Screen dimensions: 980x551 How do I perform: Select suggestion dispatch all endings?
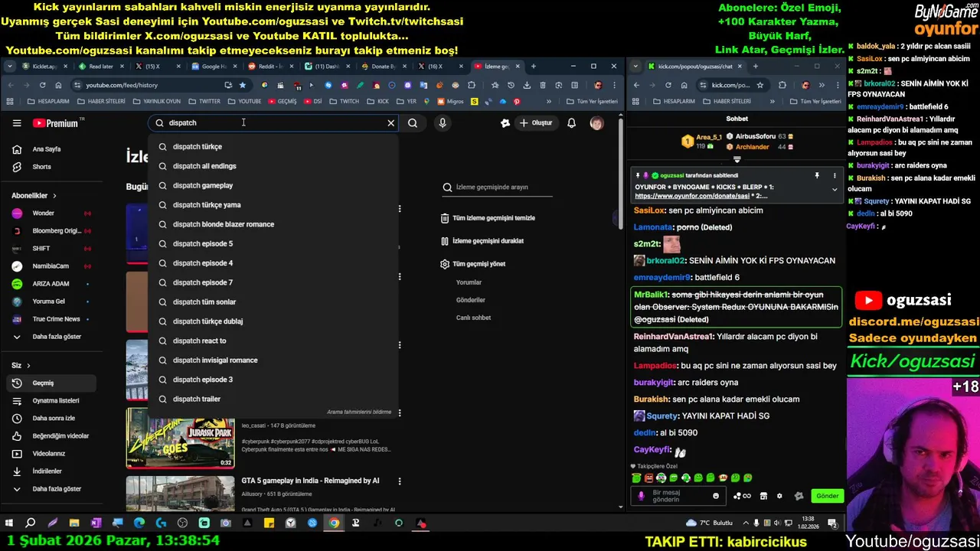[274, 166]
